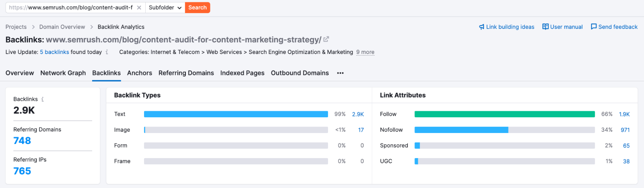Click the Form backlink type bar
This screenshot has width=644, height=188.
point(236,146)
